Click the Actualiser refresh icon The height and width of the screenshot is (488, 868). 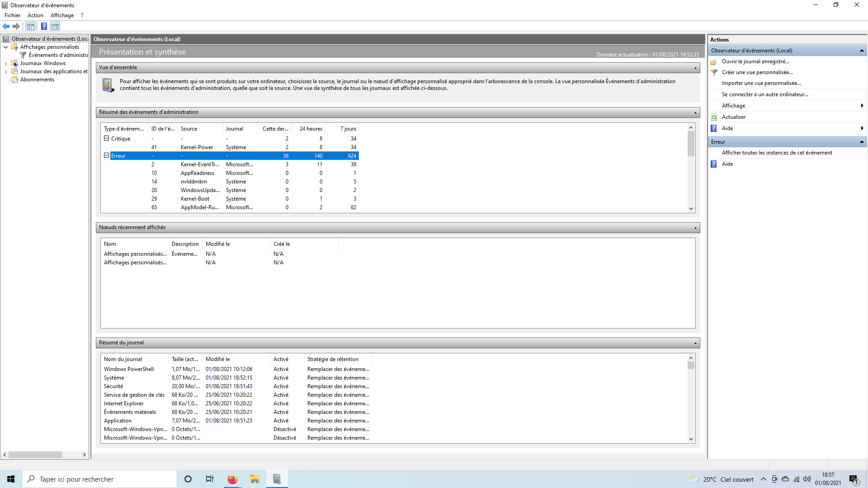[x=714, y=117]
